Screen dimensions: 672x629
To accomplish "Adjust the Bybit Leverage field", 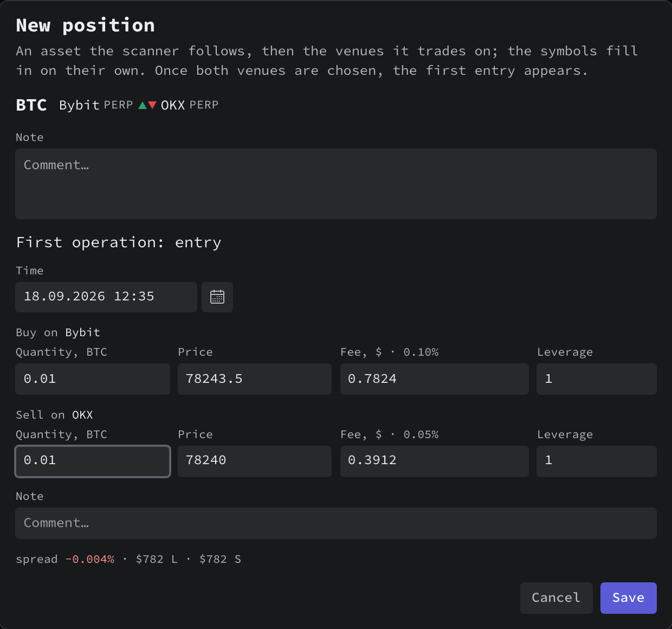I will [x=597, y=379].
